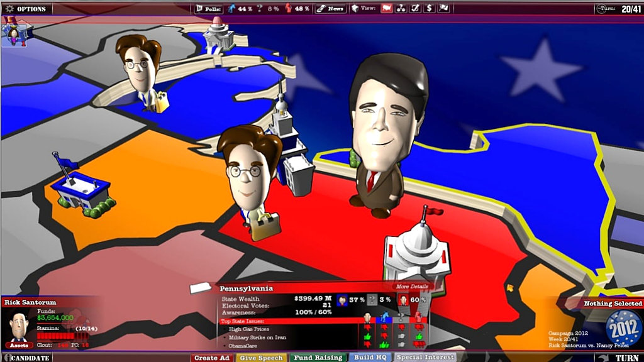The width and height of the screenshot is (644, 362).
Task: Open the Candidate info tab
Action: coord(26,358)
